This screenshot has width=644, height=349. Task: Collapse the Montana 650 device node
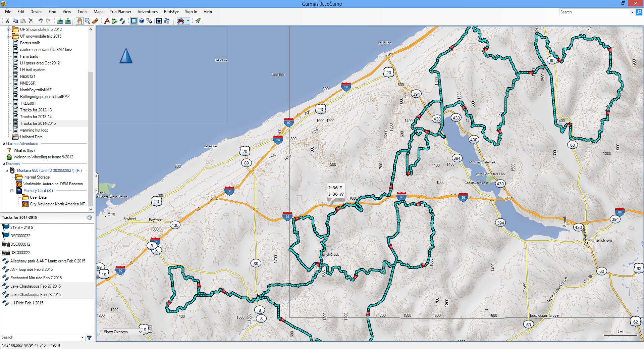[7, 170]
